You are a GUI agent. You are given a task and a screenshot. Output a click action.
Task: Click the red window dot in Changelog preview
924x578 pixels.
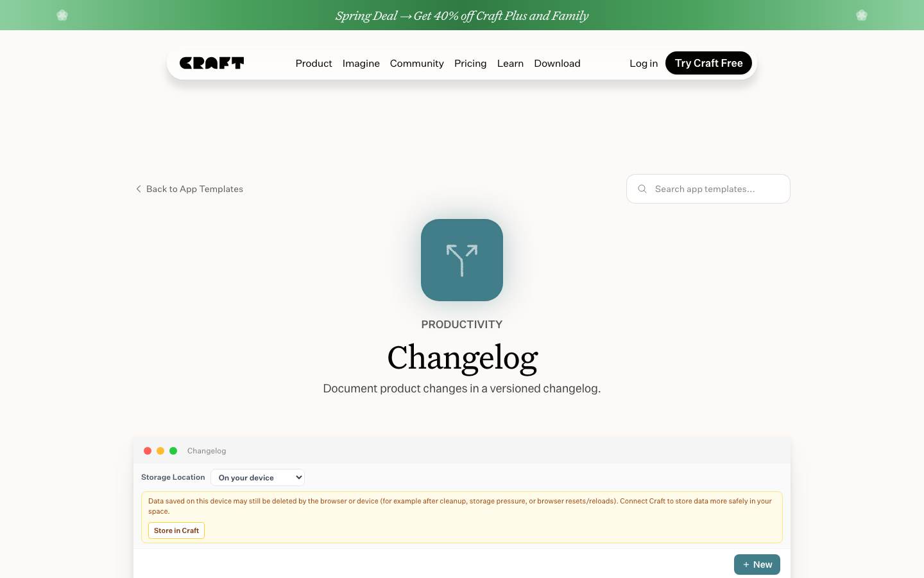tap(148, 451)
